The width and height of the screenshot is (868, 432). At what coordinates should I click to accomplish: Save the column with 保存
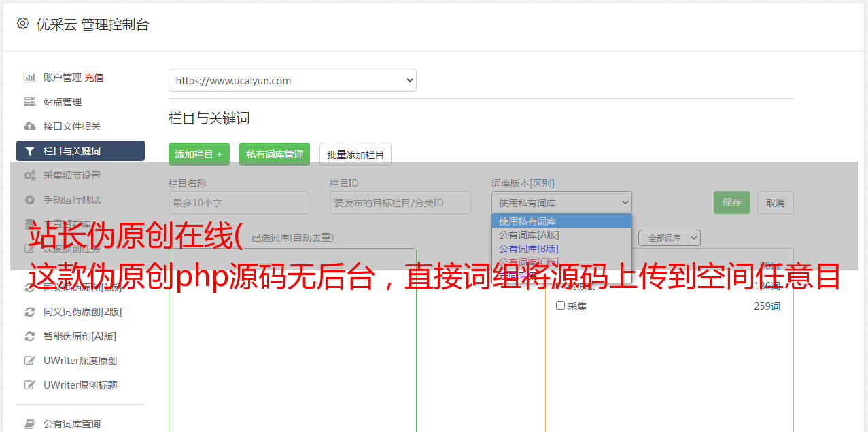click(x=732, y=202)
